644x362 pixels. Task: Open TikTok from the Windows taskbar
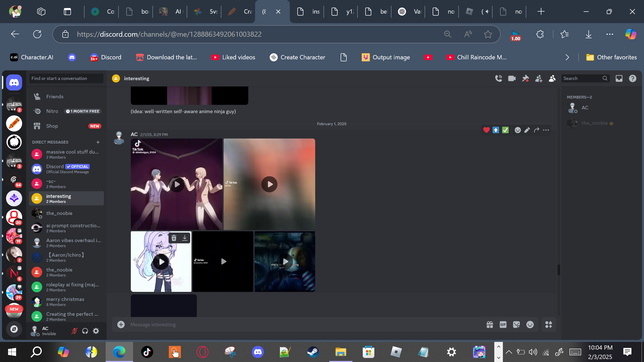tap(147, 352)
